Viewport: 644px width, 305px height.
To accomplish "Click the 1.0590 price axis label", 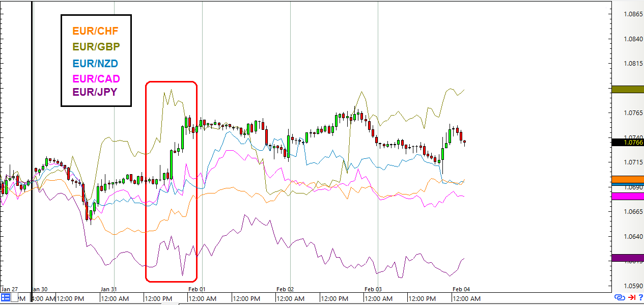I will (633, 286).
